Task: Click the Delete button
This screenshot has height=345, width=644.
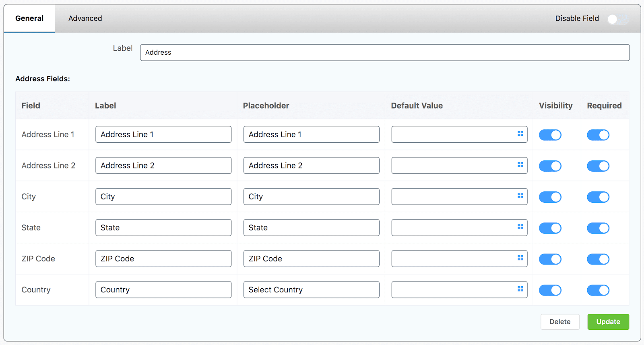Action: click(x=559, y=322)
